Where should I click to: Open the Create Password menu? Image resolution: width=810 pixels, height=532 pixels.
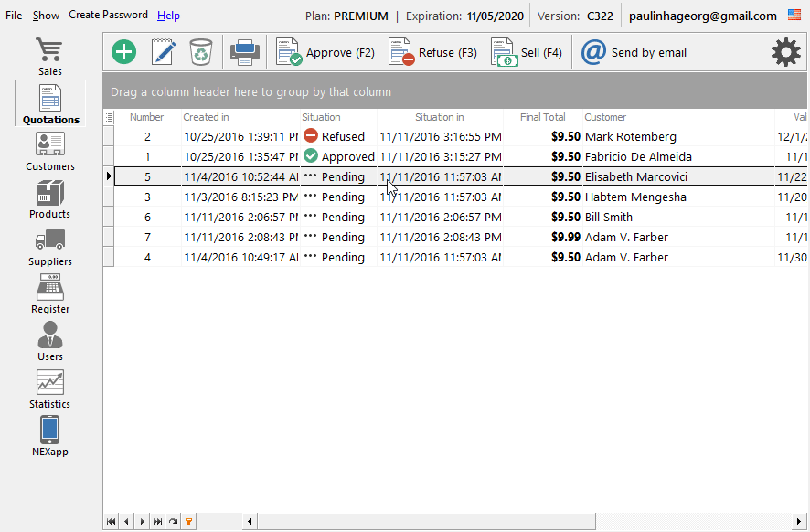[109, 15]
